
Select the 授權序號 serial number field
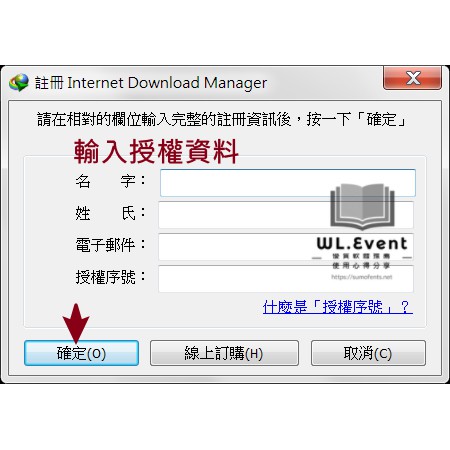tap(286, 279)
